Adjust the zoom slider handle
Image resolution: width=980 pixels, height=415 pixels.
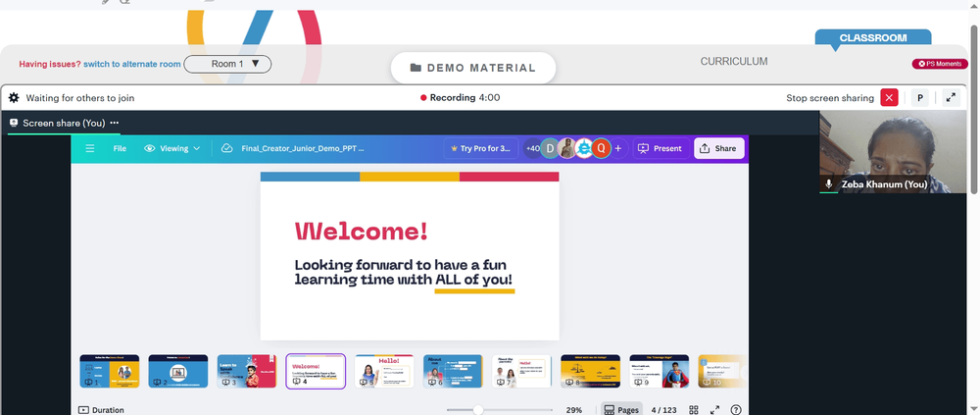coord(478,410)
